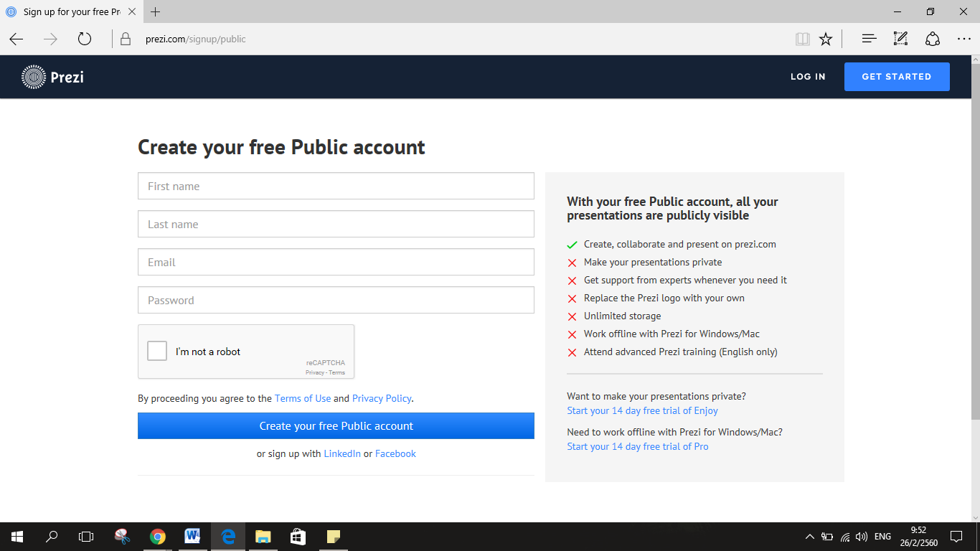Open the Action Center notification icon
This screenshot has width=980, height=551.
(x=956, y=536)
